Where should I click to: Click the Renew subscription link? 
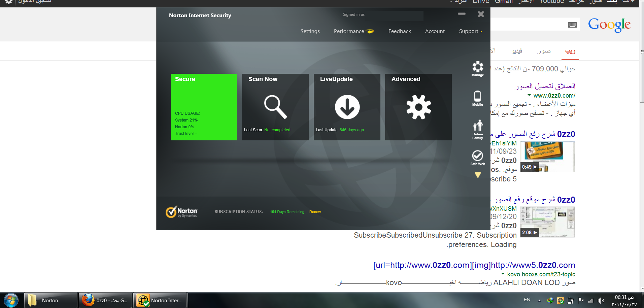315,212
